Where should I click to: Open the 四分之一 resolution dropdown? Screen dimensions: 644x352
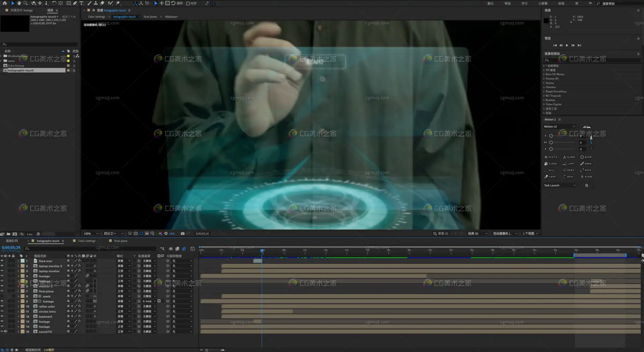pos(113,234)
